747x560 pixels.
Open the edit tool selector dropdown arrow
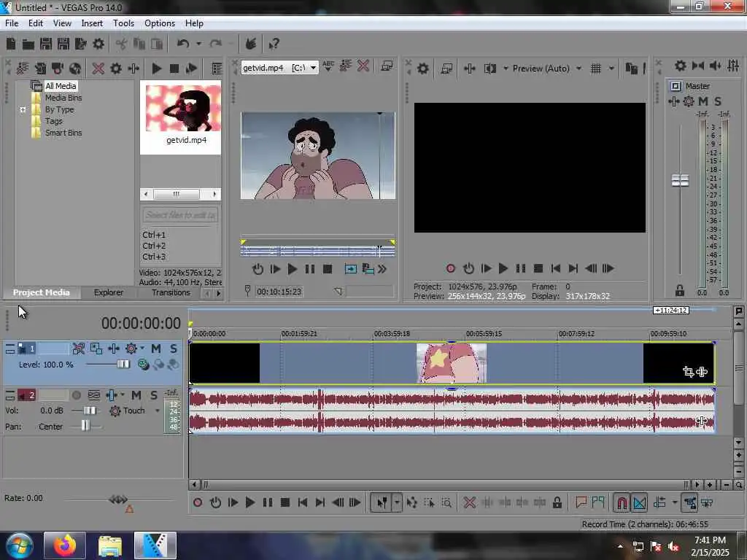[397, 502]
